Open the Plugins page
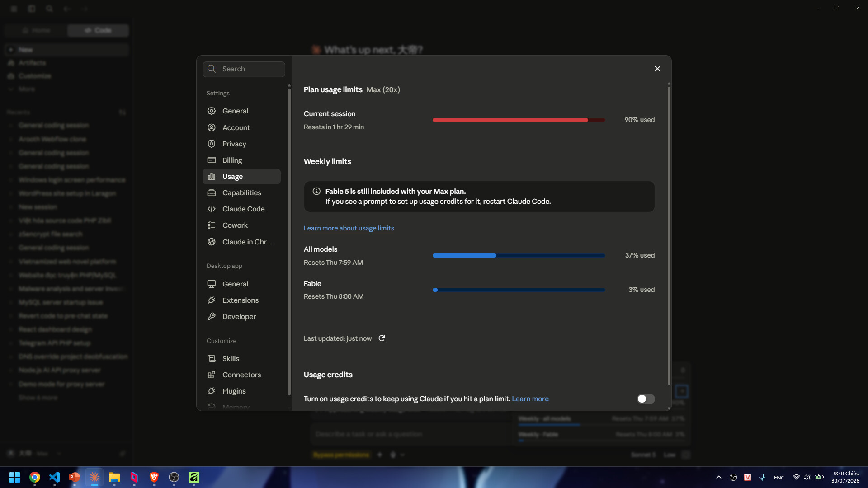 pyautogui.click(x=241, y=391)
